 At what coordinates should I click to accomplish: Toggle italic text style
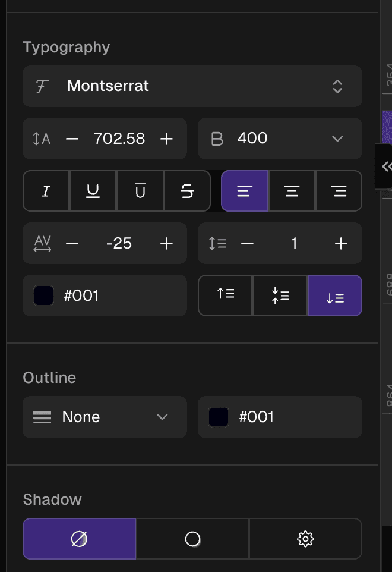point(46,191)
